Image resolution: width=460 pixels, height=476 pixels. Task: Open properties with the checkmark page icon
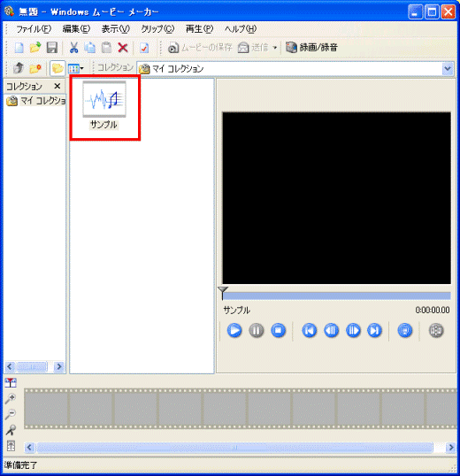click(x=144, y=48)
